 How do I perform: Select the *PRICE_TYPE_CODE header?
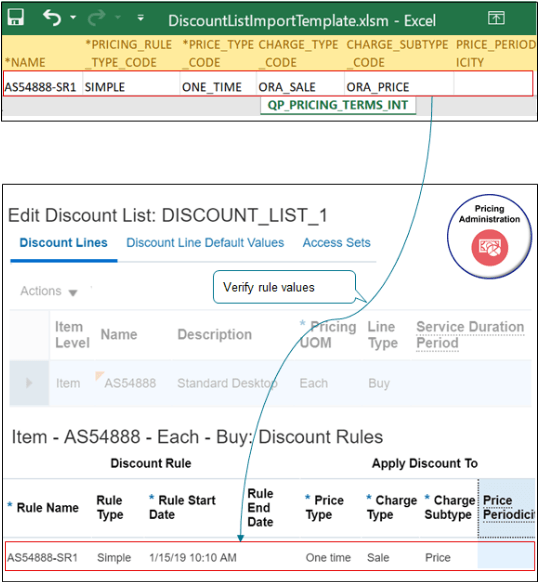pyautogui.click(x=218, y=53)
